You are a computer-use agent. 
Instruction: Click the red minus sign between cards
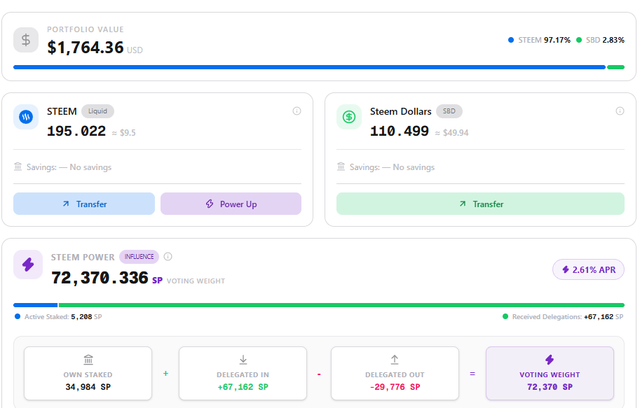pyautogui.click(x=319, y=374)
